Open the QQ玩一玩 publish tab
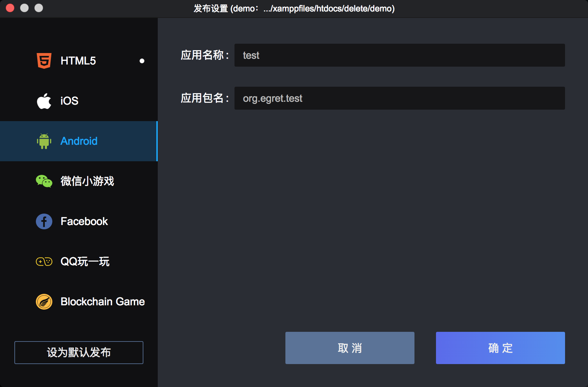Image resolution: width=588 pixels, height=387 pixels. click(85, 262)
